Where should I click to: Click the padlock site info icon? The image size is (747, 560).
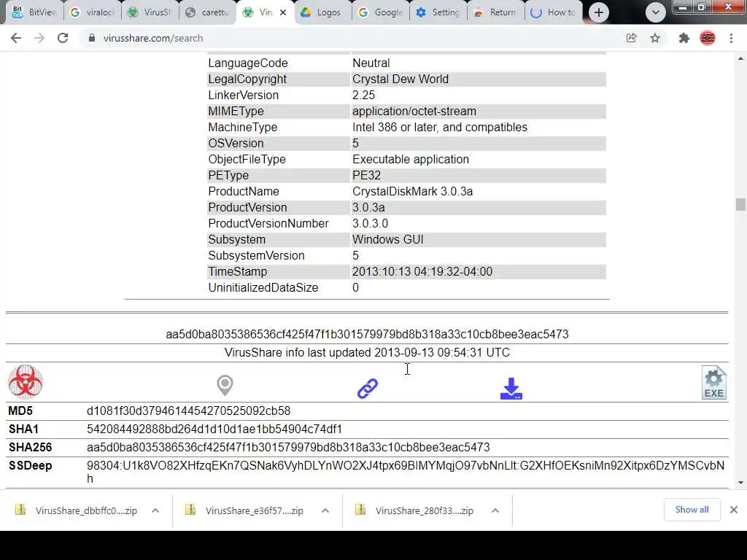tap(92, 38)
